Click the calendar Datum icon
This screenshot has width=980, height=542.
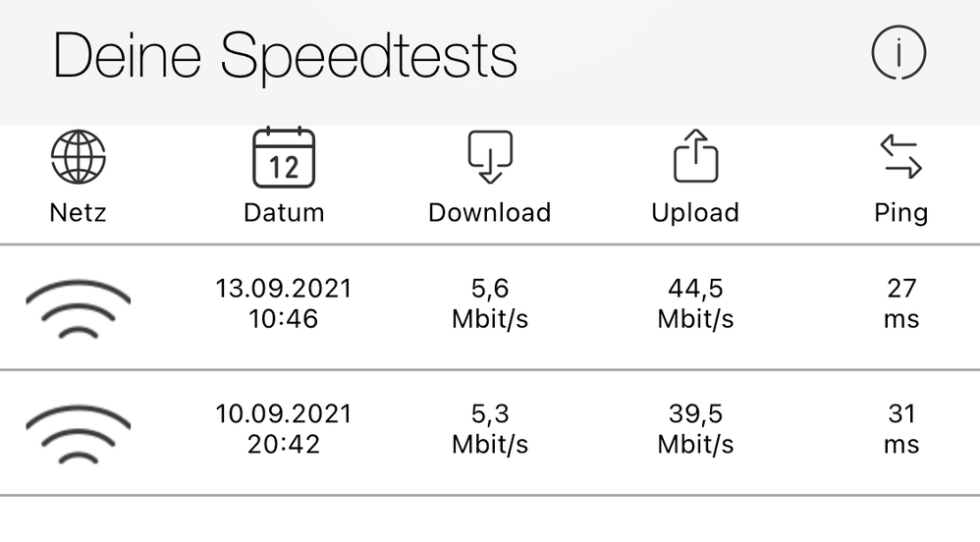pos(284,157)
